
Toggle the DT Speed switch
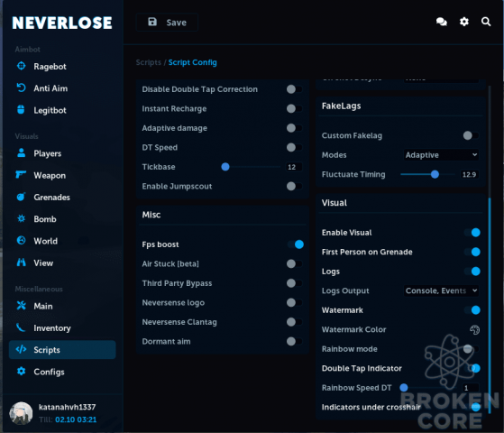[294, 147]
